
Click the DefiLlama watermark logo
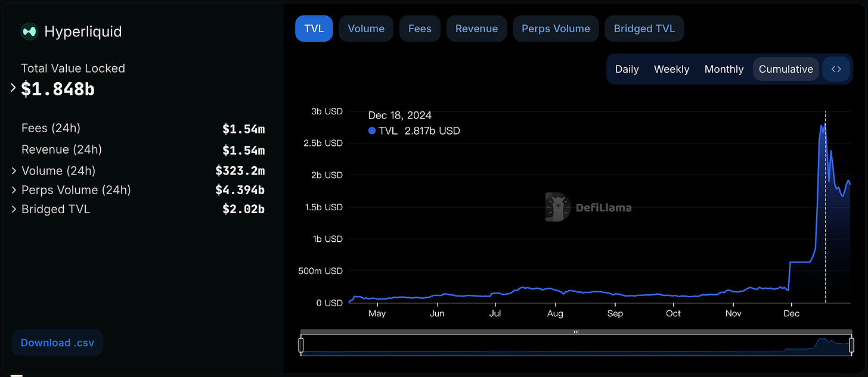pos(557,207)
